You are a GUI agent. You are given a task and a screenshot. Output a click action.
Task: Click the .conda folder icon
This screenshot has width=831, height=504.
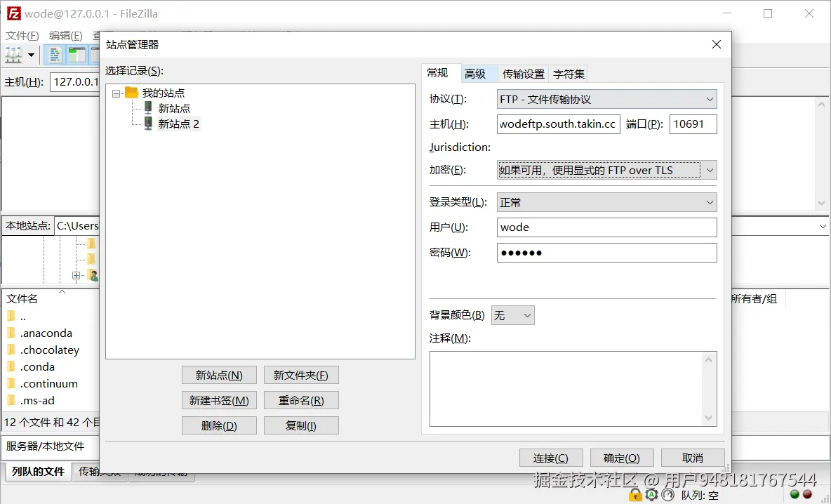tap(11, 366)
